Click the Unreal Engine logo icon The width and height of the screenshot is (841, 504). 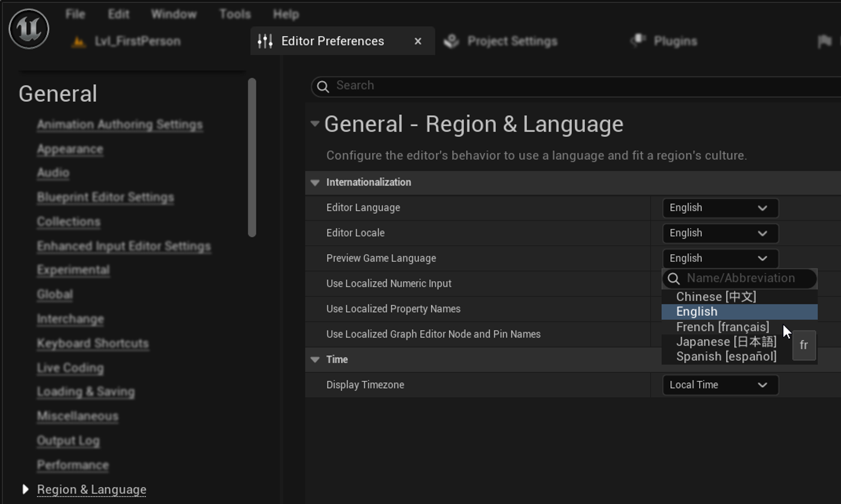(x=29, y=28)
